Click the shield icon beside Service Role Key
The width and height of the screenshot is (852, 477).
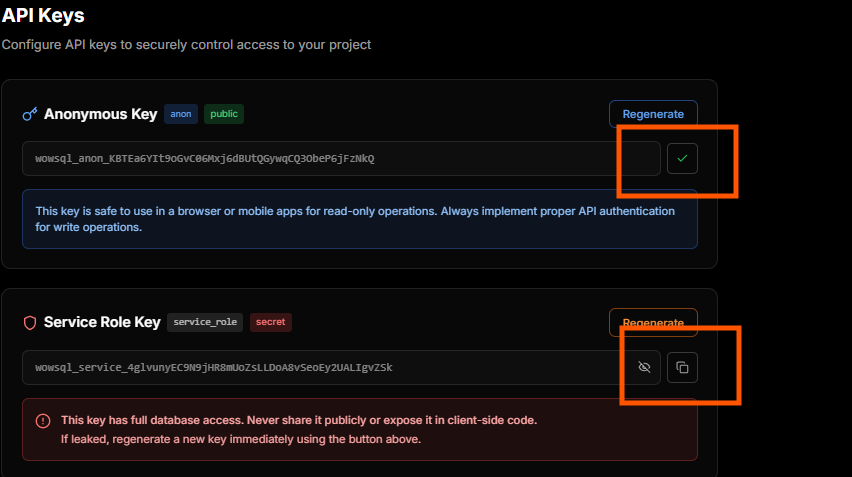(30, 323)
